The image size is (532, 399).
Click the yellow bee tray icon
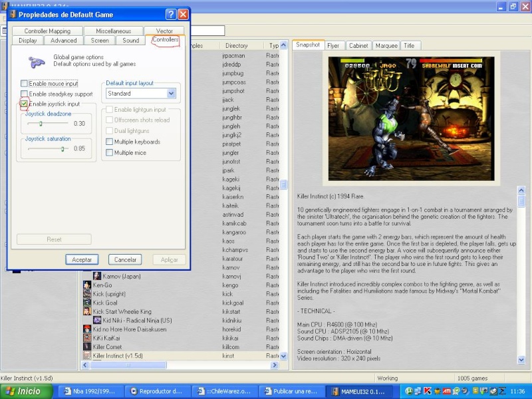coord(437,391)
